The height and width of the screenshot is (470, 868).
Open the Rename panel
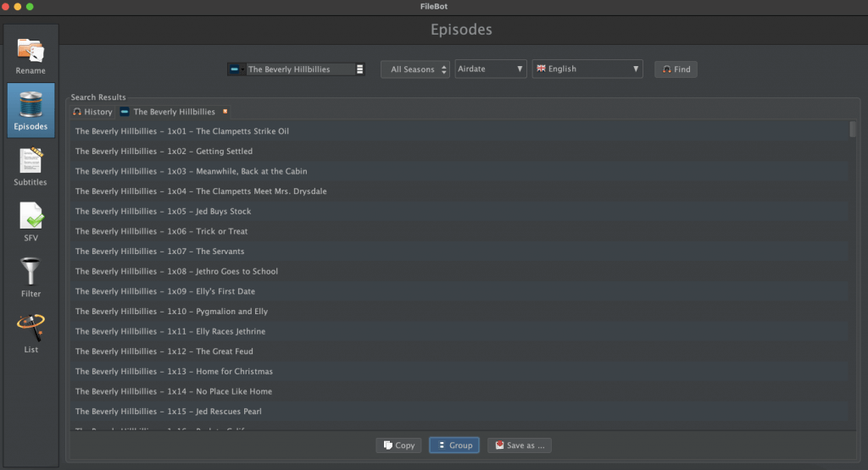coord(31,55)
